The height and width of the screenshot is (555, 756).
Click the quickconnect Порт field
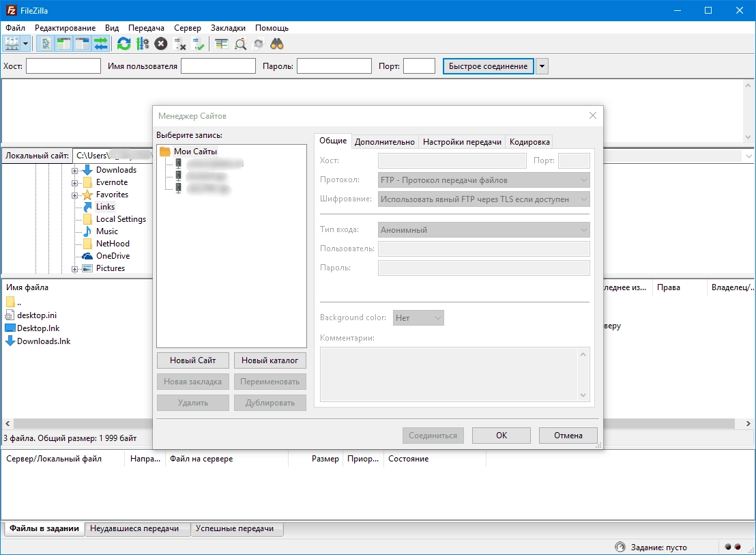point(419,66)
